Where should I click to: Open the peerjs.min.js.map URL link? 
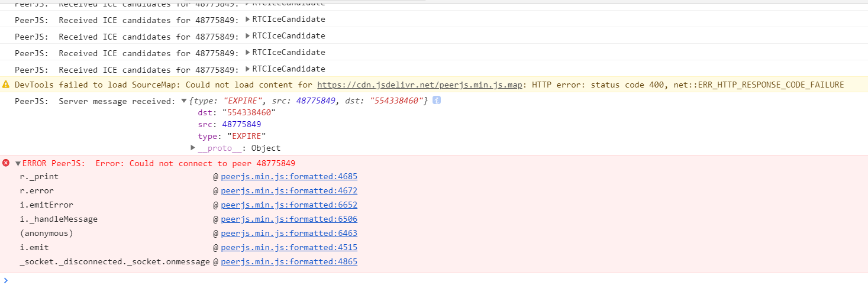[420, 85]
